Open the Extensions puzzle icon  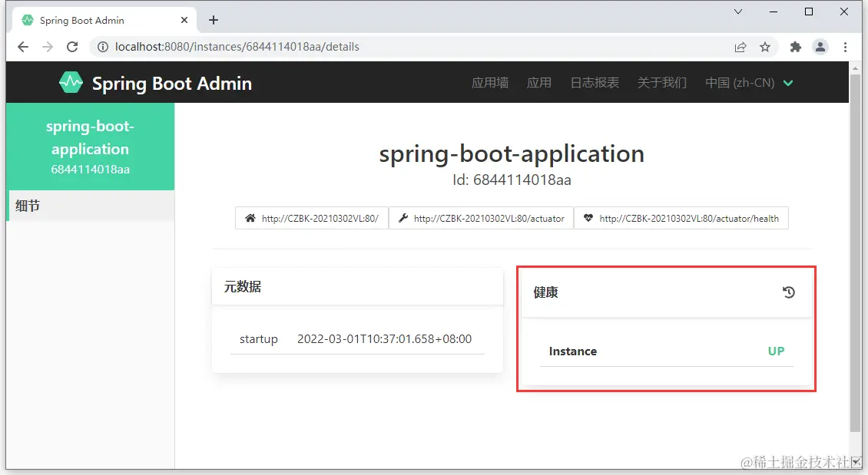[796, 47]
